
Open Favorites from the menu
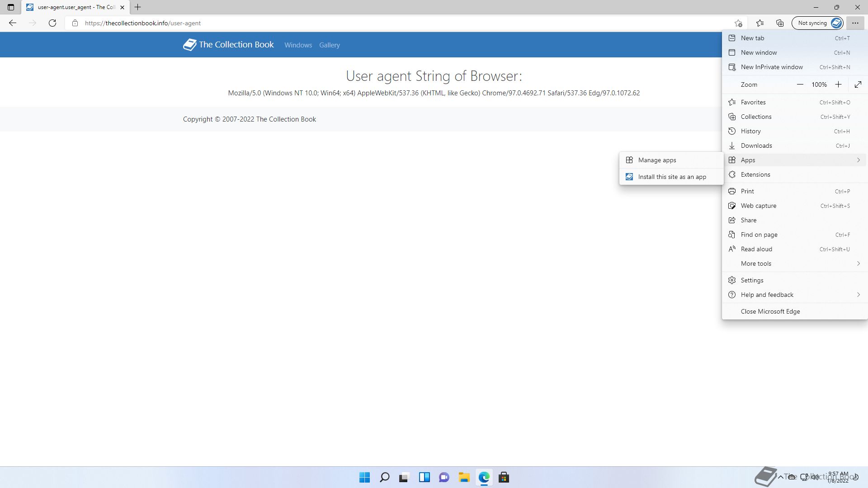(x=795, y=102)
